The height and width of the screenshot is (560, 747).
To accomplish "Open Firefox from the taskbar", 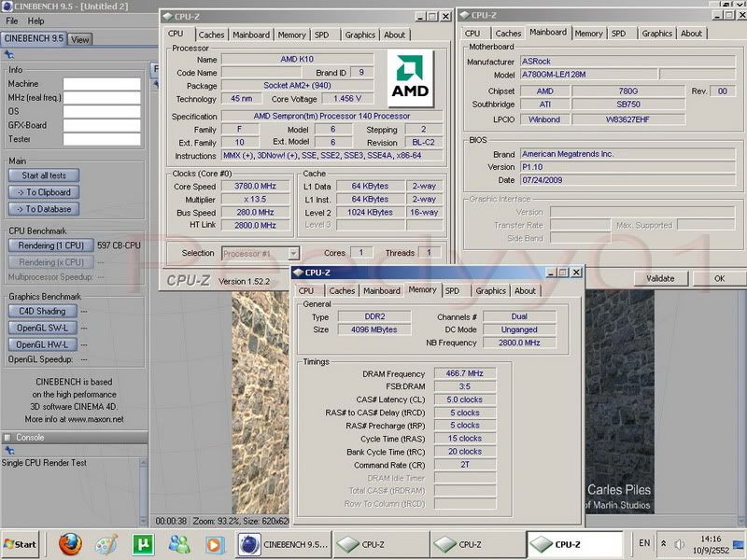I will click(71, 544).
